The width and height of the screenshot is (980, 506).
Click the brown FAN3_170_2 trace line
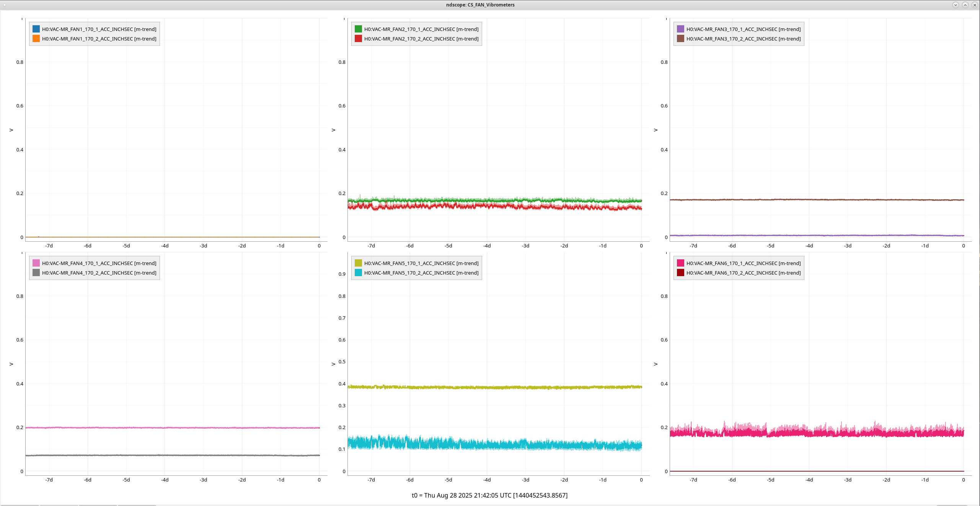(x=817, y=200)
